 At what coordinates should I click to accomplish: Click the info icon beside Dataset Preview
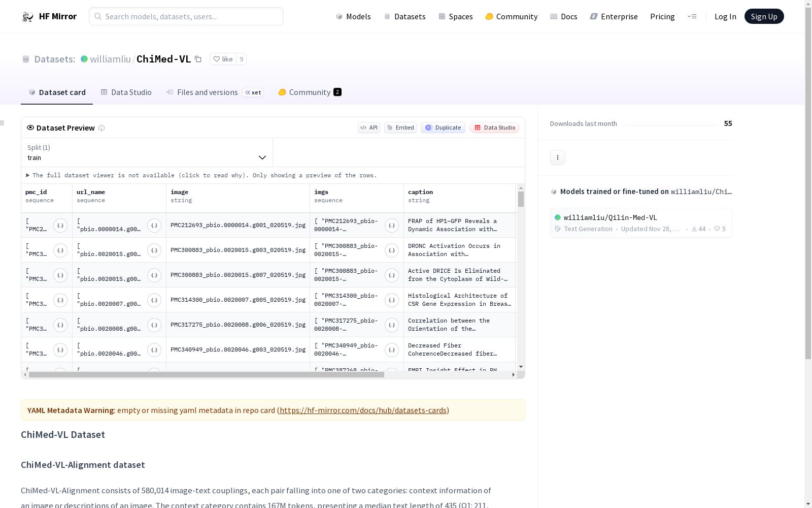point(101,128)
